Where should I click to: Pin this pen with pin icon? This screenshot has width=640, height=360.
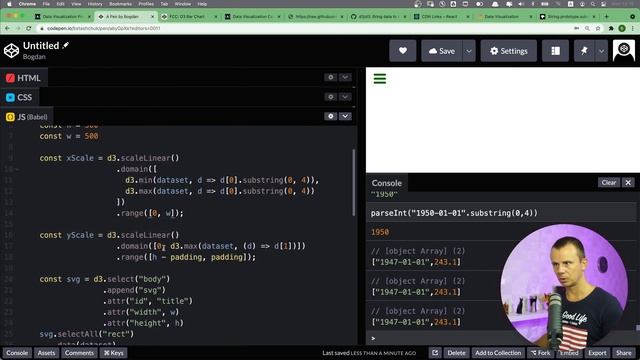pyautogui.click(x=584, y=51)
